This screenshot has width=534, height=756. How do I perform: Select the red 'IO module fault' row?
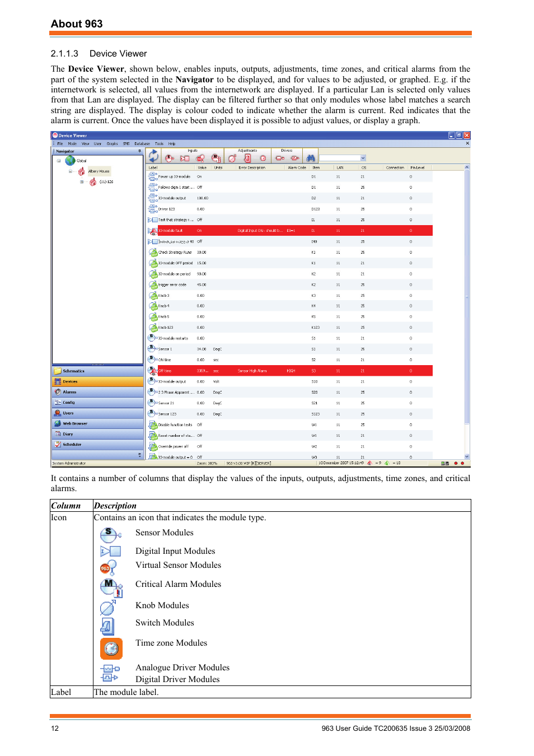(x=290, y=231)
